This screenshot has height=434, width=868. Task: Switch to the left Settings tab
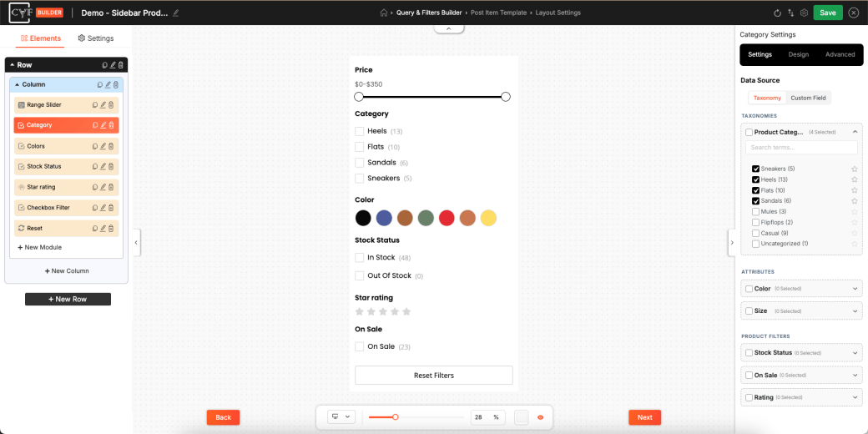(96, 38)
